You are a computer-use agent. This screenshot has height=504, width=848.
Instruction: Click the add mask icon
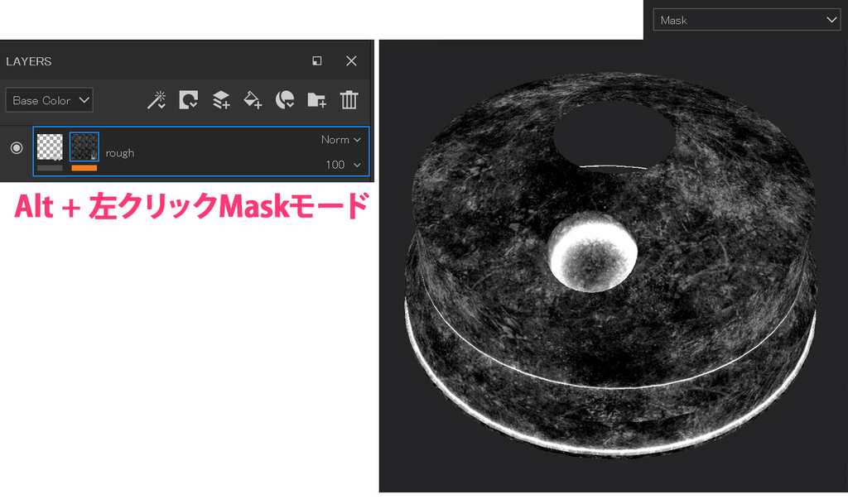pyautogui.click(x=189, y=100)
